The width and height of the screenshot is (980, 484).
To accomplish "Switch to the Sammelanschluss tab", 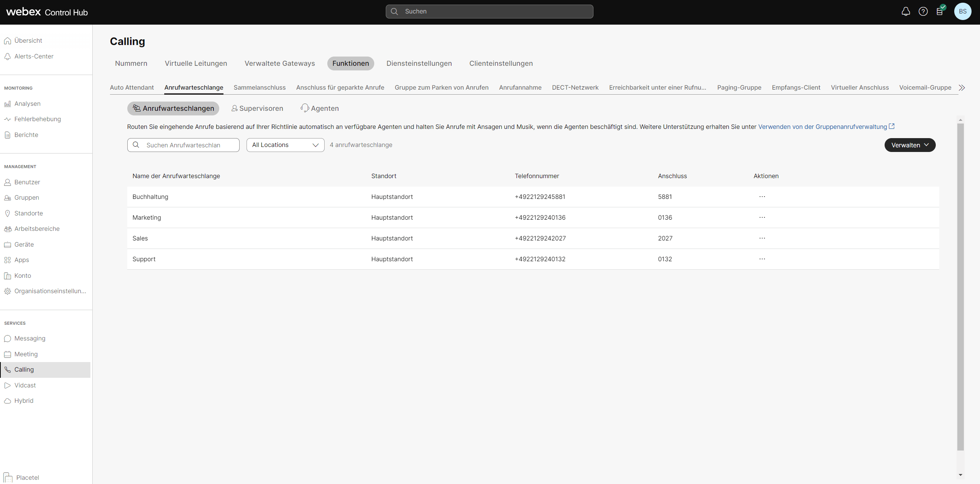I will pyautogui.click(x=259, y=88).
